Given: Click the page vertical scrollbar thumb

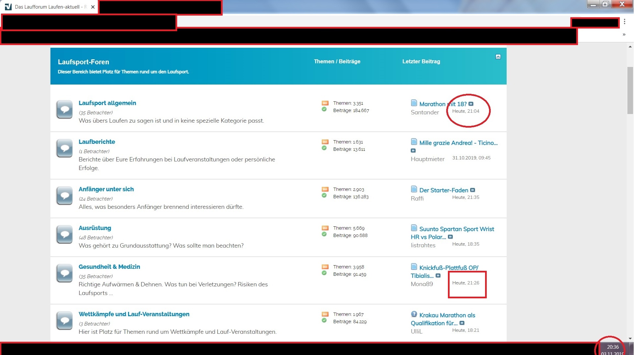Looking at the screenshot, I should coord(630,90).
